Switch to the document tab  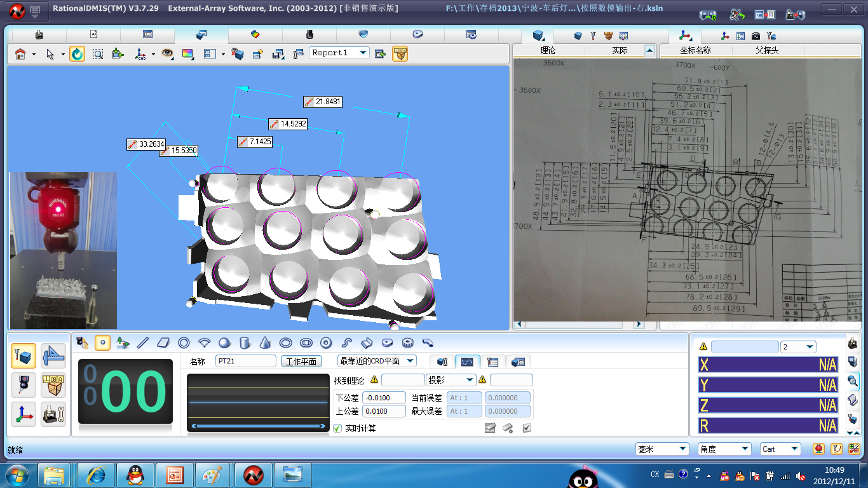click(93, 34)
